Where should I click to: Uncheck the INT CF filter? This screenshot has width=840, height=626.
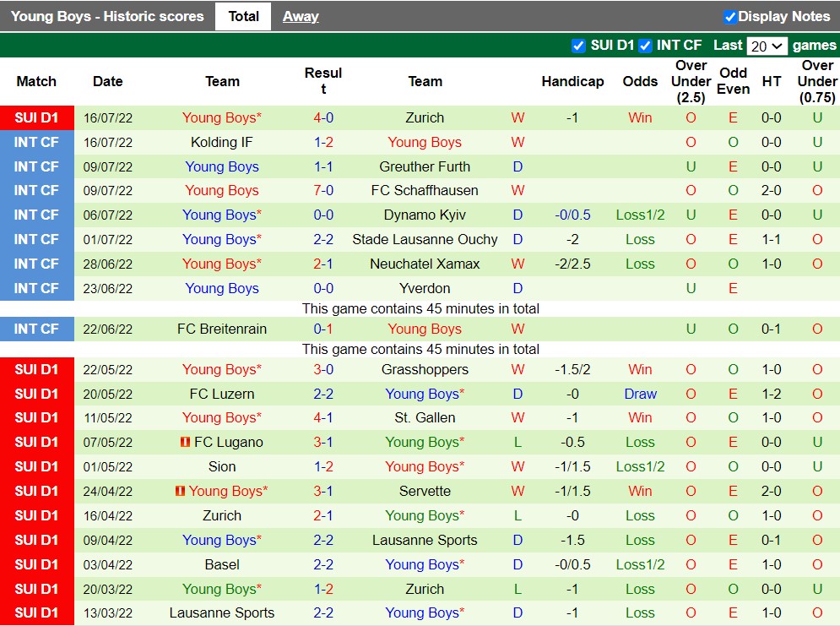[646, 45]
